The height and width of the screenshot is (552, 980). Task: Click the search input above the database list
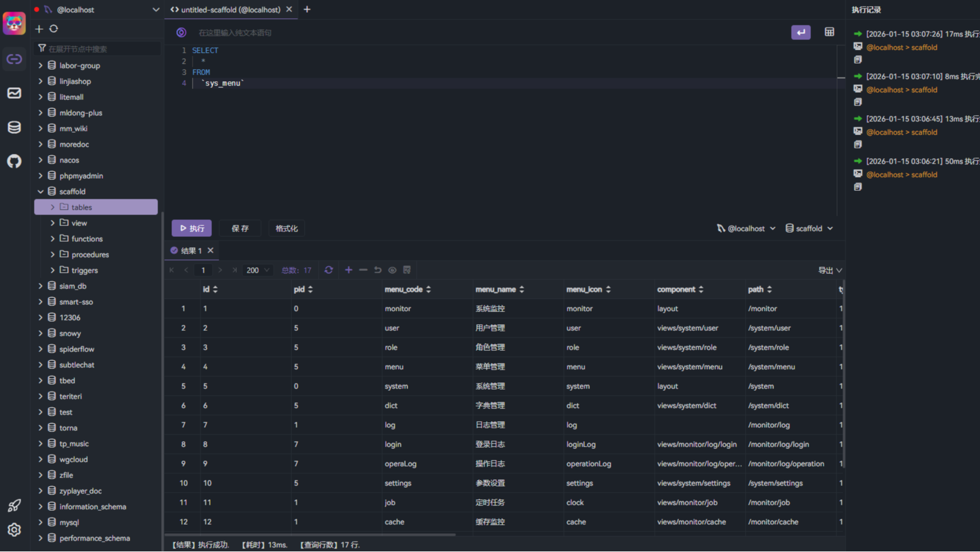97,48
